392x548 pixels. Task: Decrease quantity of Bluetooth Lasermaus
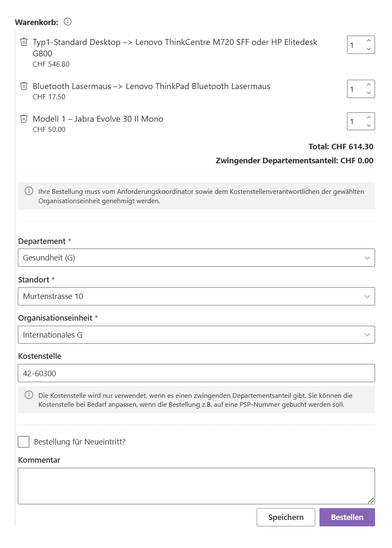[368, 93]
